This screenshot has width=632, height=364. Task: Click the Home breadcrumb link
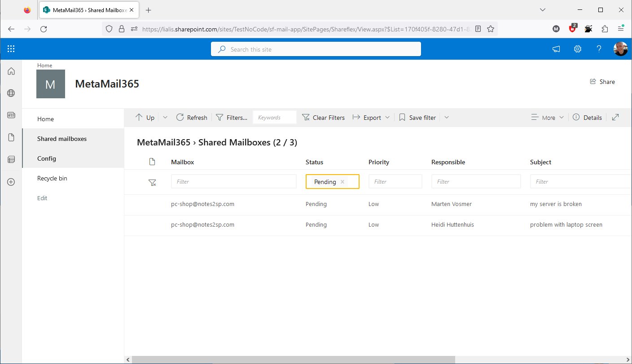coord(44,65)
